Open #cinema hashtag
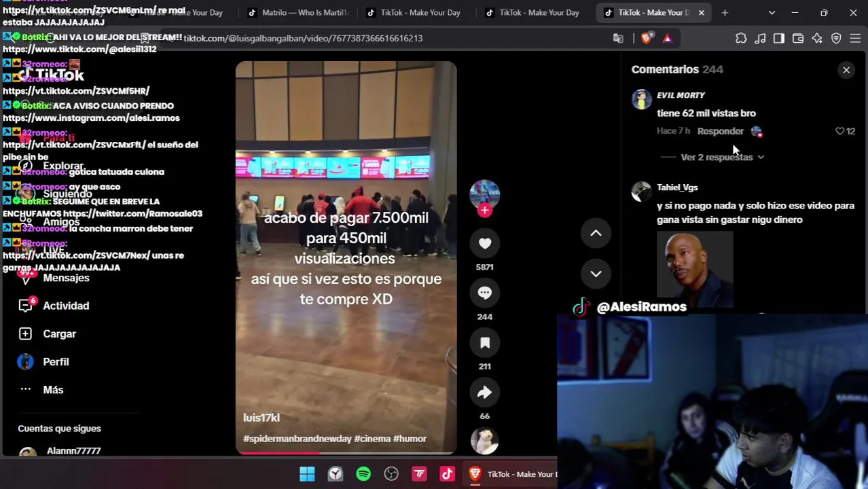868x489 pixels. pos(372,439)
